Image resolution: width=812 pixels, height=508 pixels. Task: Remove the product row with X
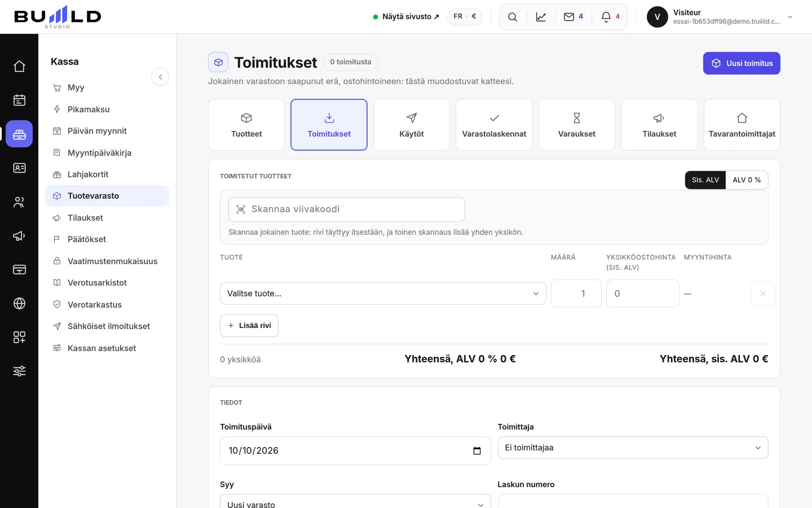coord(763,294)
